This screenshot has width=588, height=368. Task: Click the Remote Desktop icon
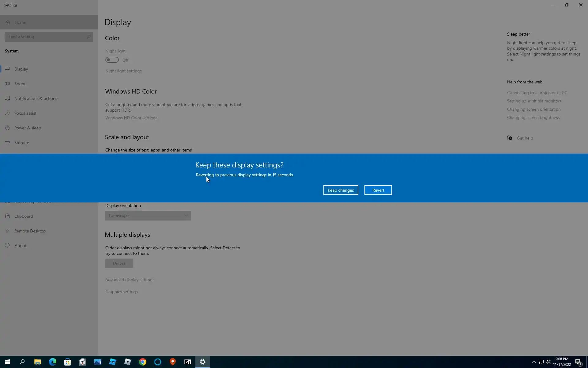tap(7, 231)
